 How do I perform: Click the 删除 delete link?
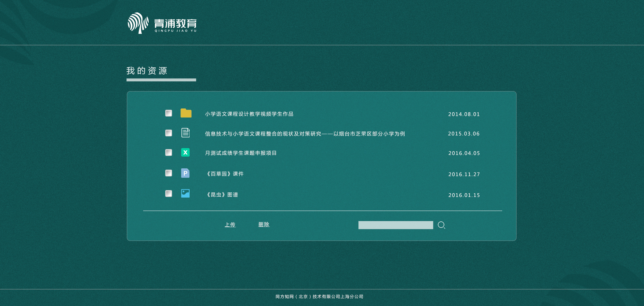[x=264, y=225]
